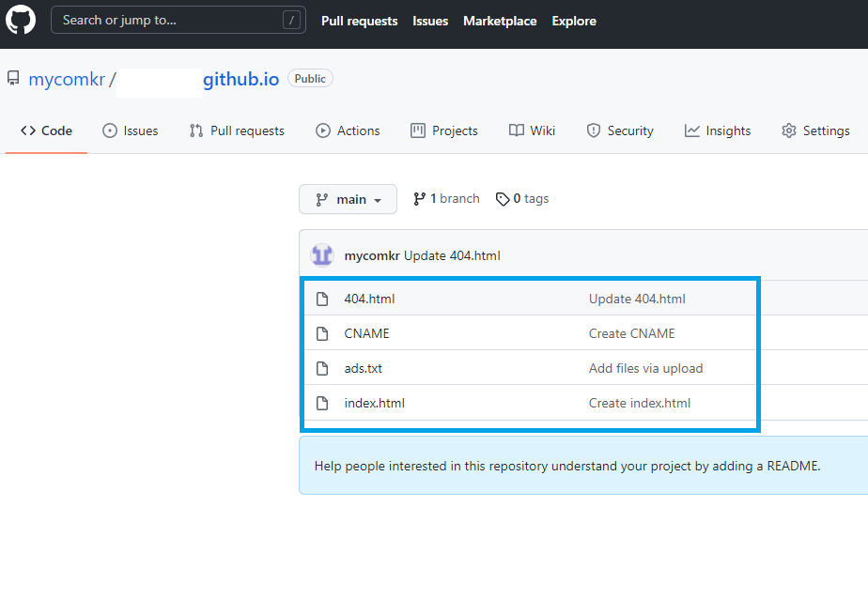Click the file icon next to ads.txt
This screenshot has height=599, width=868.
point(322,368)
